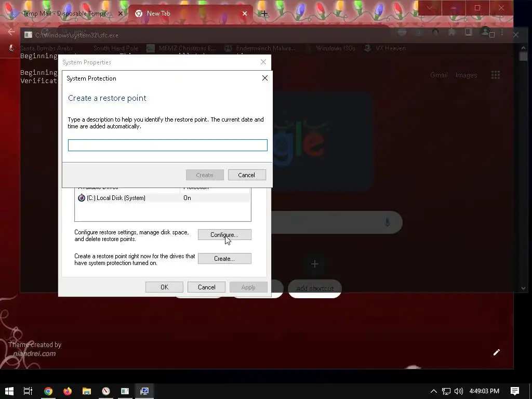The height and width of the screenshot is (399, 532).
Task: Click the sfc.exe console title bar icon
Action: click(x=28, y=35)
